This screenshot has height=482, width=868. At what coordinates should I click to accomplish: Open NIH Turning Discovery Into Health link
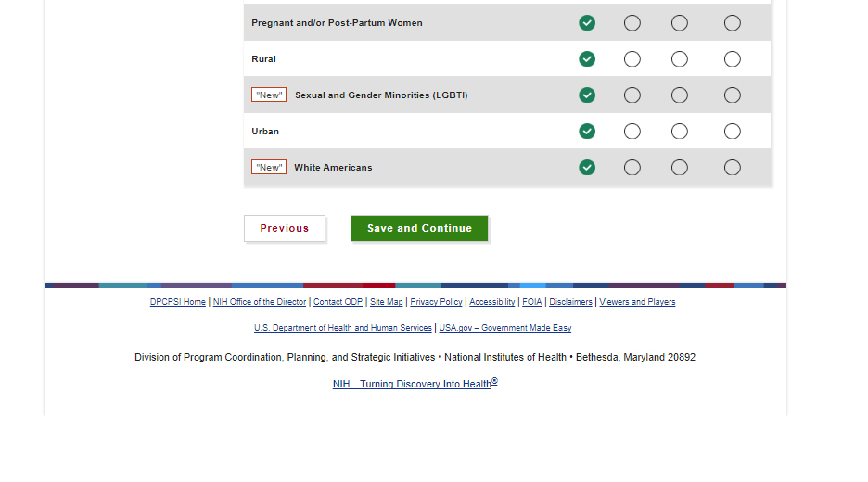(415, 384)
